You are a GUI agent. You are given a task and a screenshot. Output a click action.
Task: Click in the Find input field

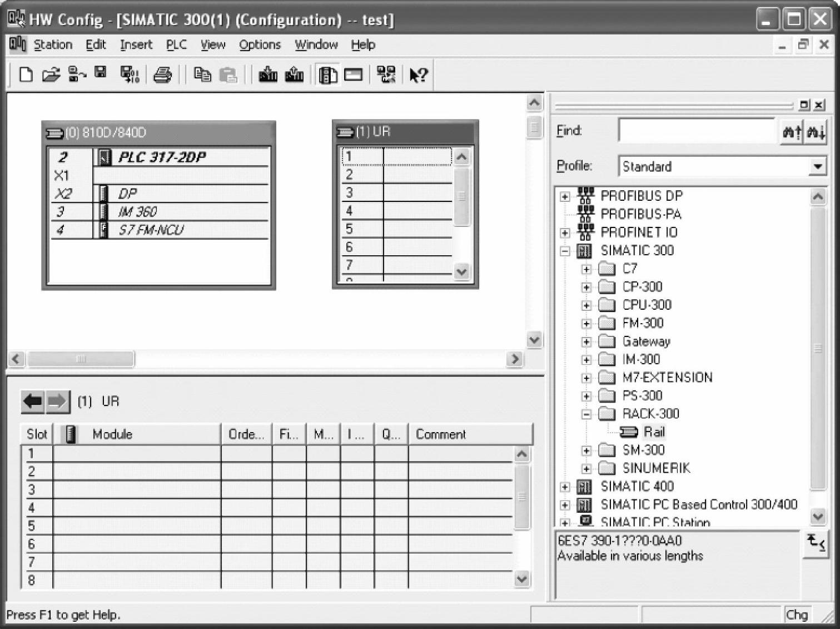(697, 131)
